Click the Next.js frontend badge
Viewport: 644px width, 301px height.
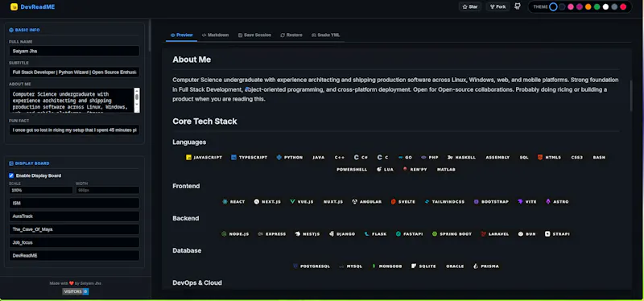[267, 202]
